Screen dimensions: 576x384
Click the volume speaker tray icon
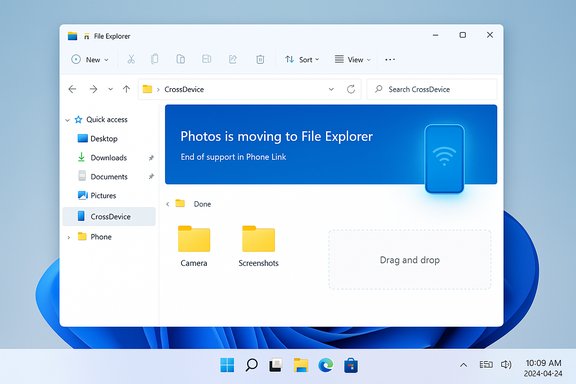[x=506, y=365]
